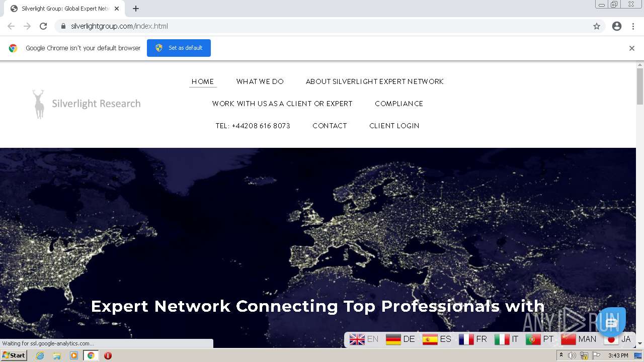This screenshot has height=362, width=644.
Task: Open the HOME menu item
Action: pyautogui.click(x=203, y=81)
